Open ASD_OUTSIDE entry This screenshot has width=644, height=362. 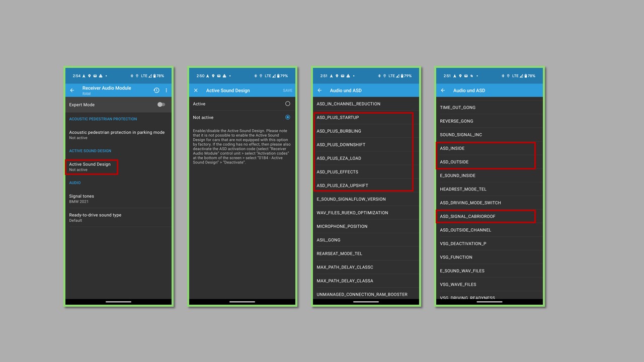click(x=490, y=162)
